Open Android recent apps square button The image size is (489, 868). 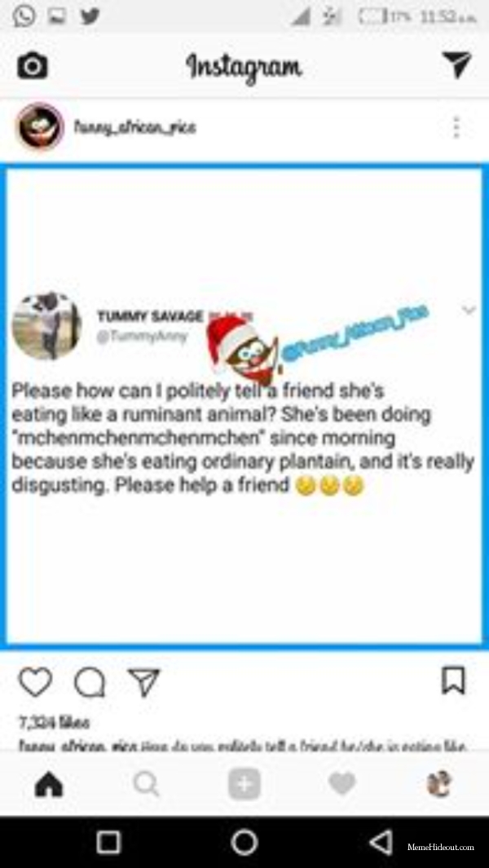[108, 842]
